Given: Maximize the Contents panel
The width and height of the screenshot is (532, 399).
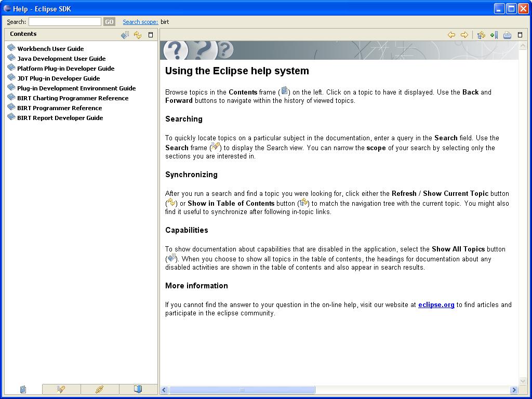Looking at the screenshot, I should (151, 35).
